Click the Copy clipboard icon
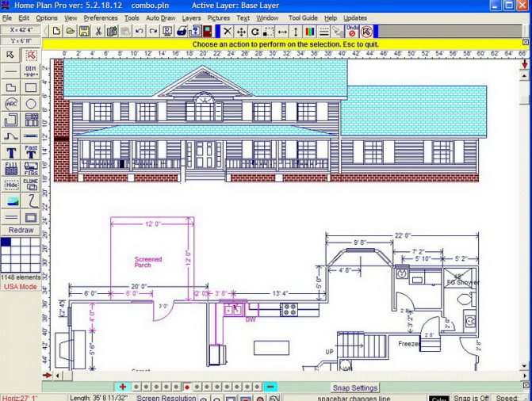Image resolution: width=532 pixels, height=401 pixels. (112, 32)
